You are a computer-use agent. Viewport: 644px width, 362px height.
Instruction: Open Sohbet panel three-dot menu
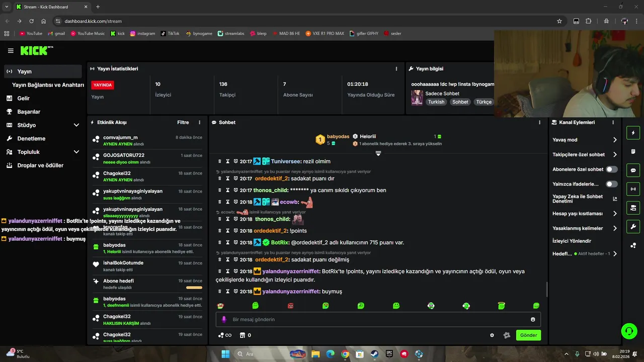tap(539, 123)
